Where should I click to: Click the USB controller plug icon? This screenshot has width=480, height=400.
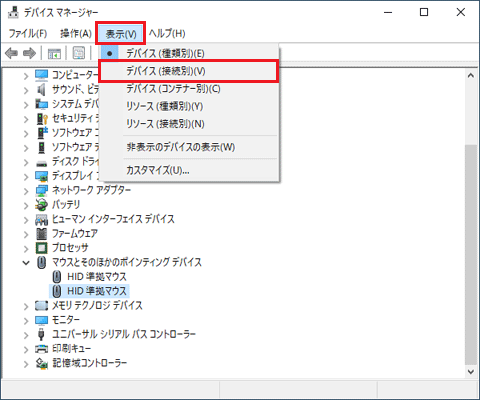pyautogui.click(x=41, y=334)
